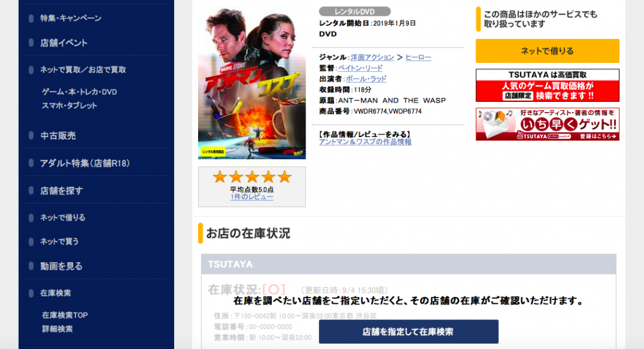644x349 pixels.
Task: Open the 1件のレビュー link
Action: [x=252, y=197]
